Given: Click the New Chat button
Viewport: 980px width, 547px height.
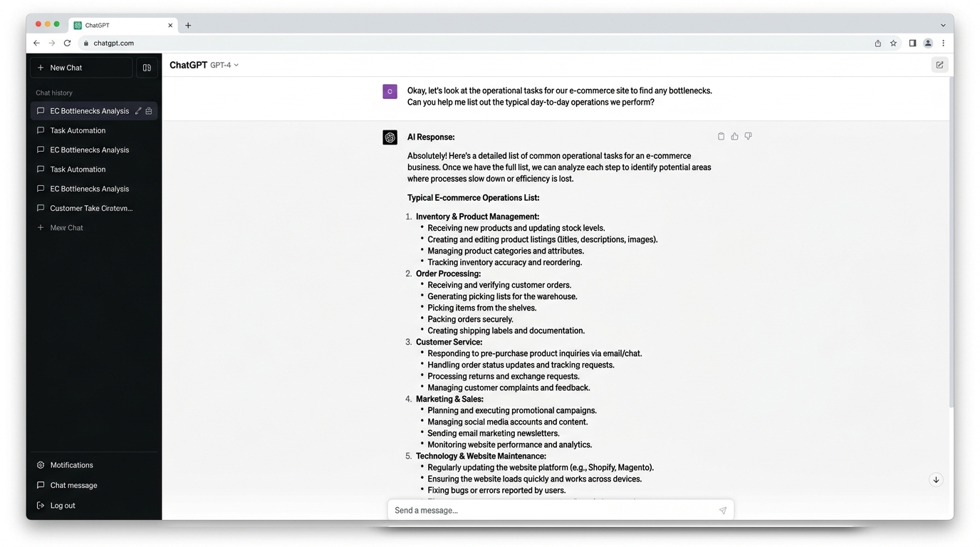Looking at the screenshot, I should click(81, 68).
